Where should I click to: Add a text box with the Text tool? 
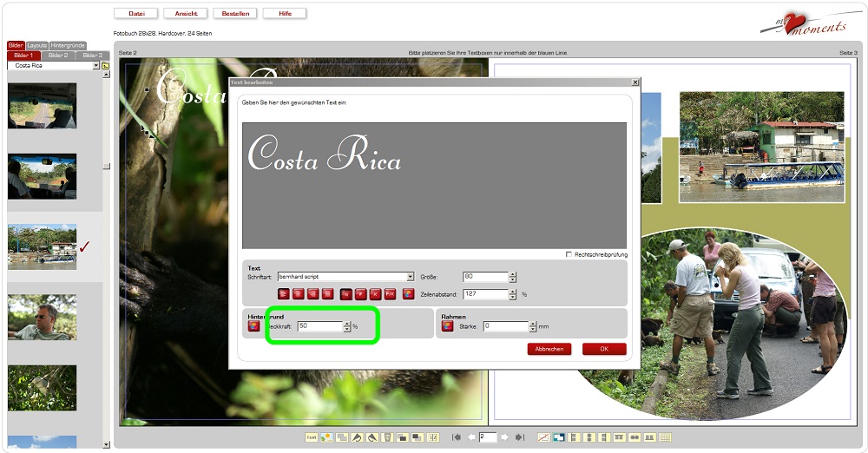(311, 437)
